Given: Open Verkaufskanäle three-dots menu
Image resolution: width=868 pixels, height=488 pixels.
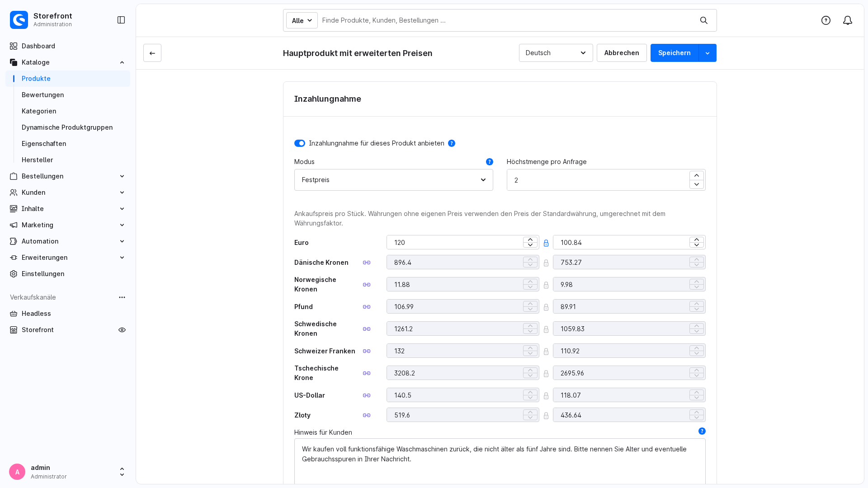Looking at the screenshot, I should pyautogui.click(x=122, y=297).
